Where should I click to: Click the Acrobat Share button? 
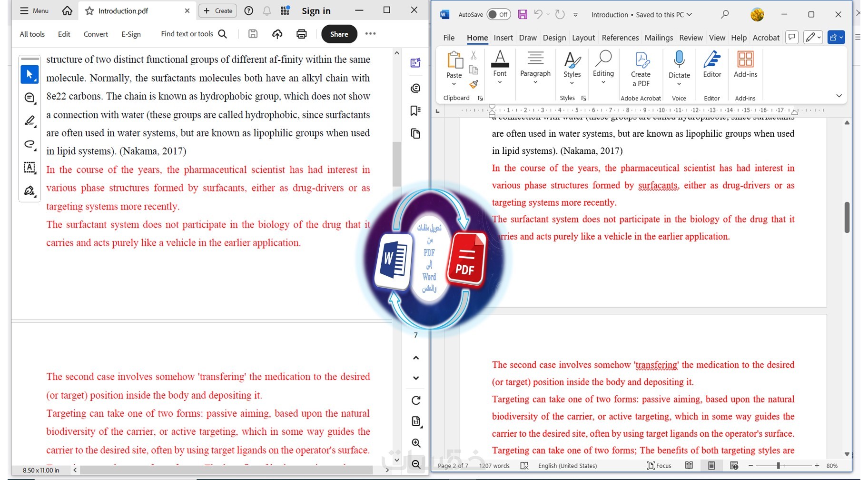tap(339, 34)
